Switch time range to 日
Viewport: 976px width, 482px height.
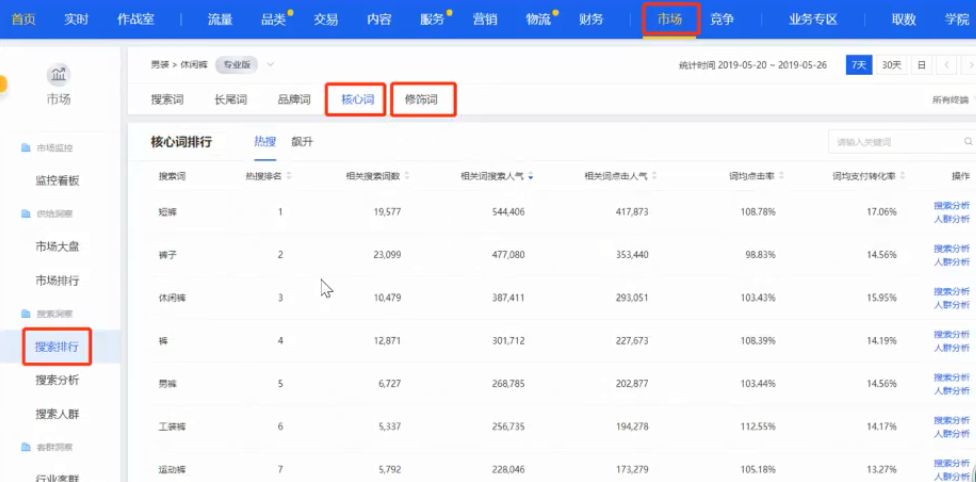[x=921, y=65]
